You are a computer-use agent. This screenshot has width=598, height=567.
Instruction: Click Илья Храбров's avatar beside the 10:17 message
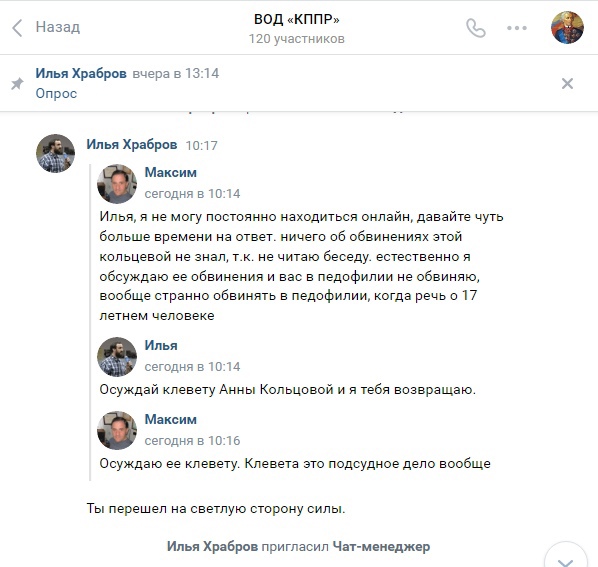tap(55, 153)
